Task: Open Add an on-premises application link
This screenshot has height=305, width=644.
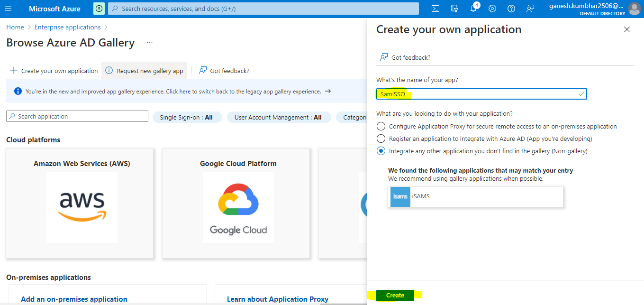Action: click(74, 299)
